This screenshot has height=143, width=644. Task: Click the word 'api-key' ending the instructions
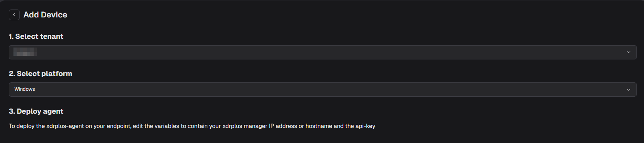tap(365, 126)
